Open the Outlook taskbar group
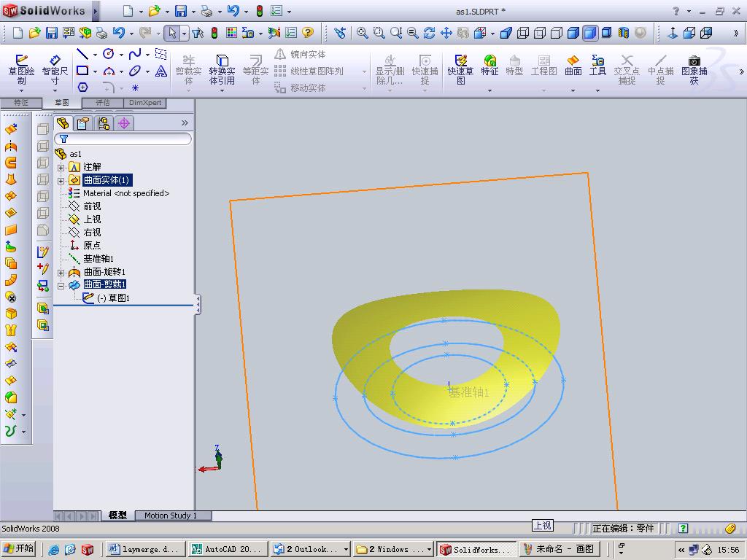 pyautogui.click(x=311, y=549)
